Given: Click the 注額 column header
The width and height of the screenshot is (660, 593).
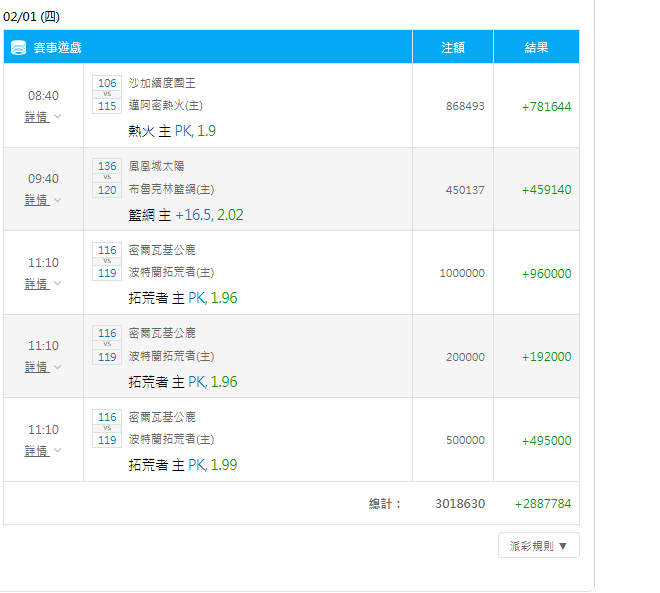Looking at the screenshot, I should [x=453, y=47].
